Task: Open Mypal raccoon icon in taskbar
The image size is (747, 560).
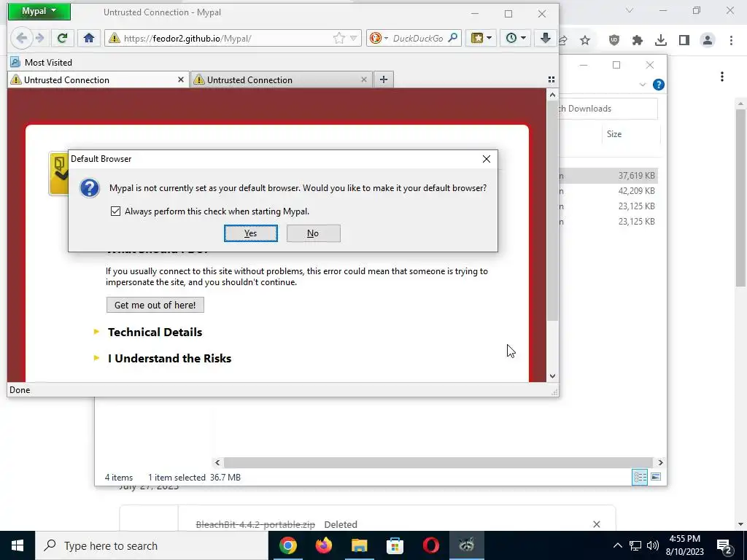Action: click(466, 545)
